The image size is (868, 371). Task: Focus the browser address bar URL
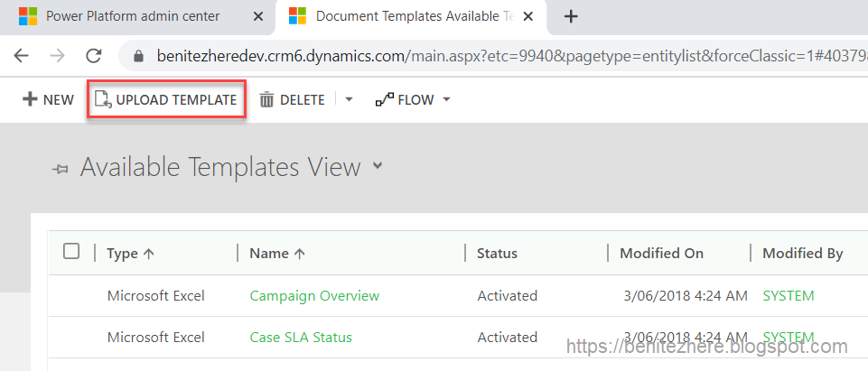click(512, 56)
